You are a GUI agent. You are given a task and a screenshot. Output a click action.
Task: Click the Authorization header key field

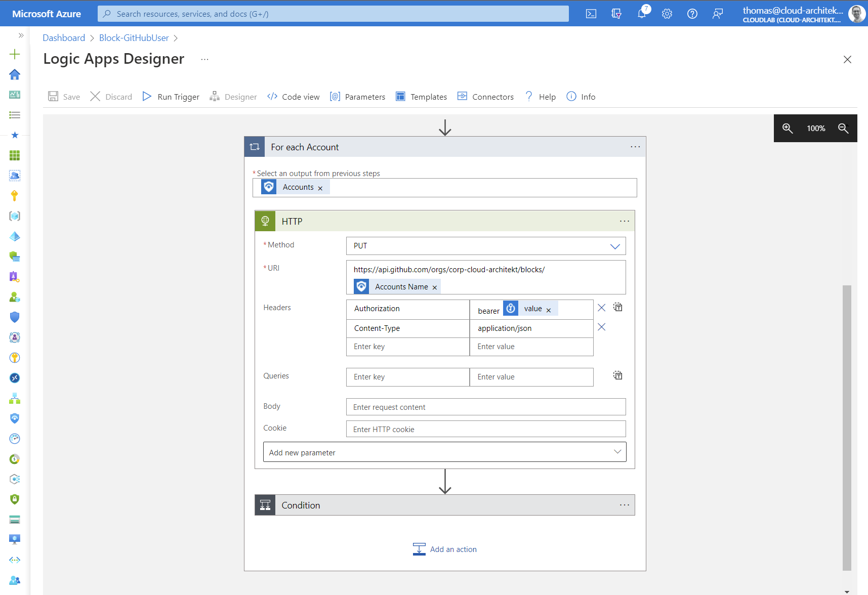(x=408, y=309)
